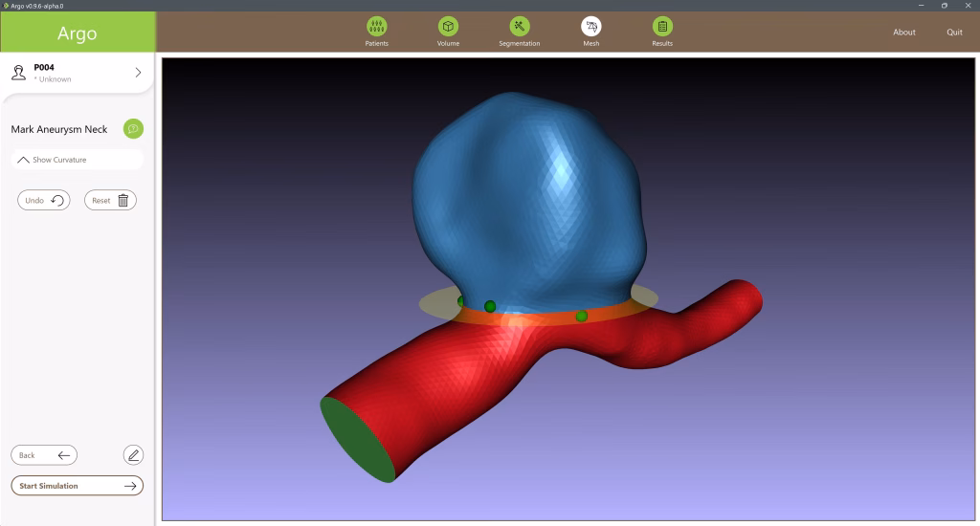Click the Quit menu item
Screen dimensions: 980x526
click(x=954, y=32)
